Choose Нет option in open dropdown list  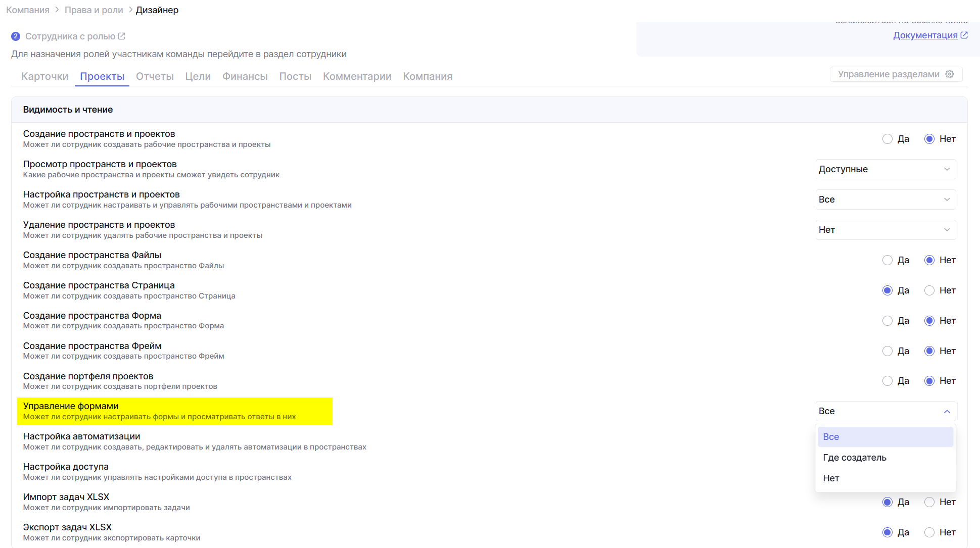(x=831, y=478)
